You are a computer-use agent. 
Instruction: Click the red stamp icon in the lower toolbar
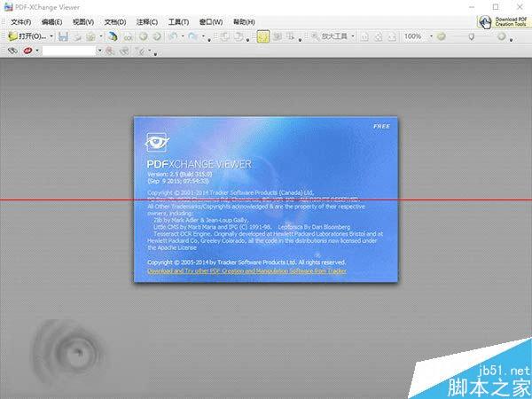point(27,51)
